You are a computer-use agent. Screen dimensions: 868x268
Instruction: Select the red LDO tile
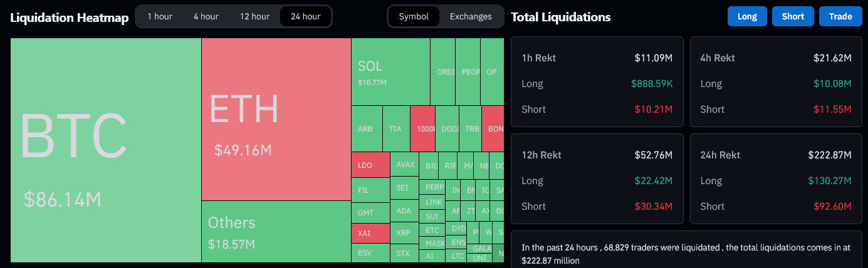[x=370, y=166]
